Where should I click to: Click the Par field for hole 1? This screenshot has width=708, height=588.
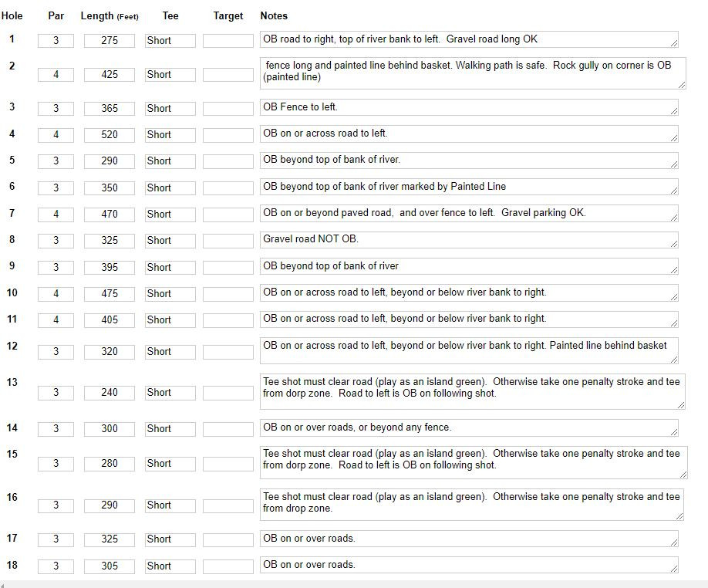tap(56, 40)
